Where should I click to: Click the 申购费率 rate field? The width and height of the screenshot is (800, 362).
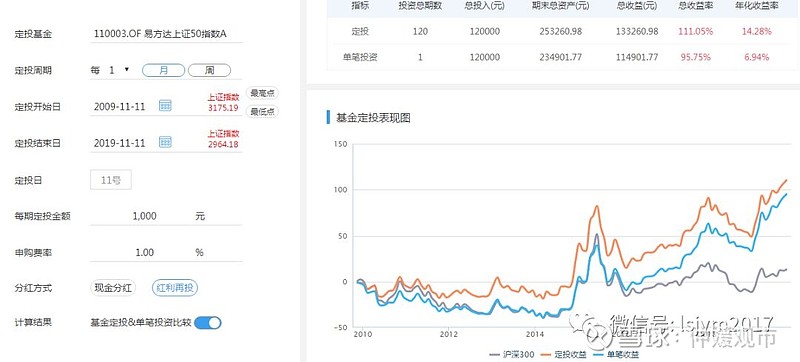[x=166, y=252]
